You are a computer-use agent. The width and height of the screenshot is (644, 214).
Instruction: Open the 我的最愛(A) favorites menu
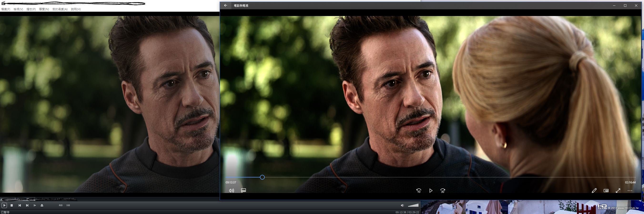60,9
